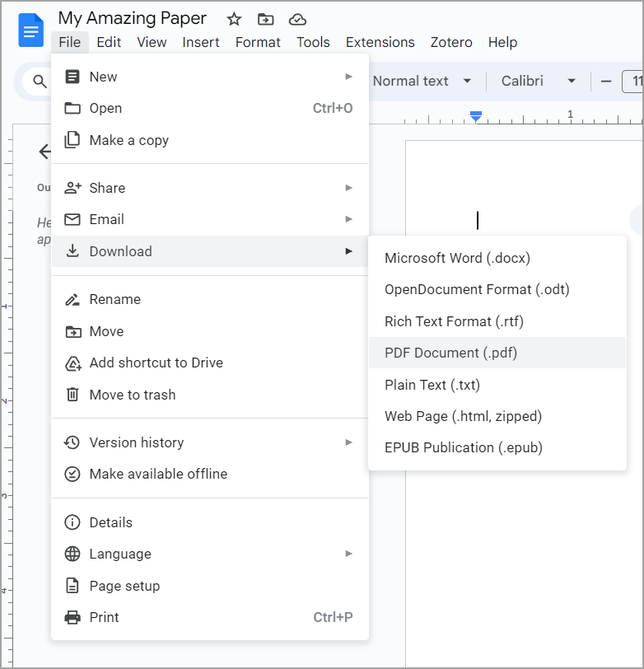This screenshot has width=644, height=669.
Task: Open the Format menu
Action: (x=258, y=42)
